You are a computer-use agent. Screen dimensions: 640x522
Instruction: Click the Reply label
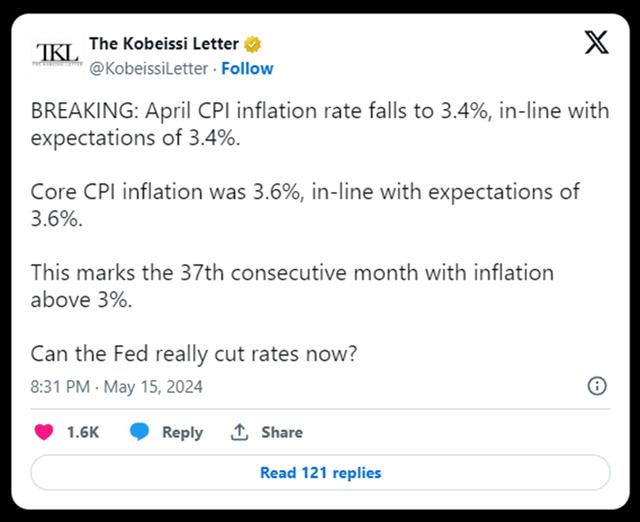pos(182,432)
